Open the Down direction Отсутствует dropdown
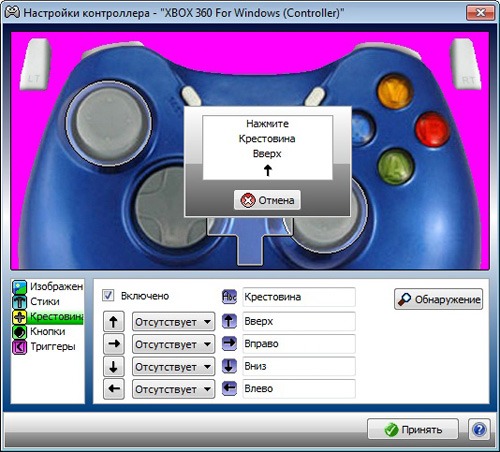The image size is (500, 452). [x=173, y=367]
